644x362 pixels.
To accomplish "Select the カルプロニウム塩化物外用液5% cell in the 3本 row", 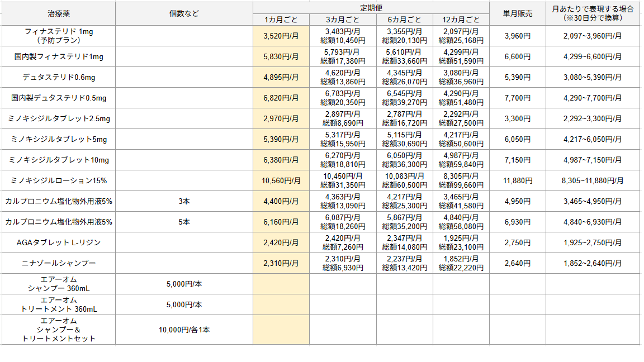I will pos(59,202).
